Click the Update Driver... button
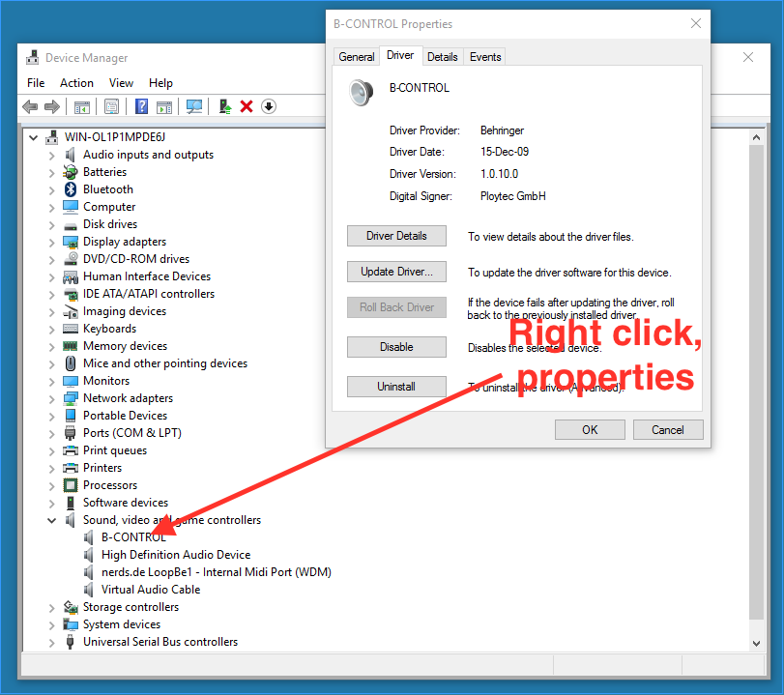 (x=396, y=272)
